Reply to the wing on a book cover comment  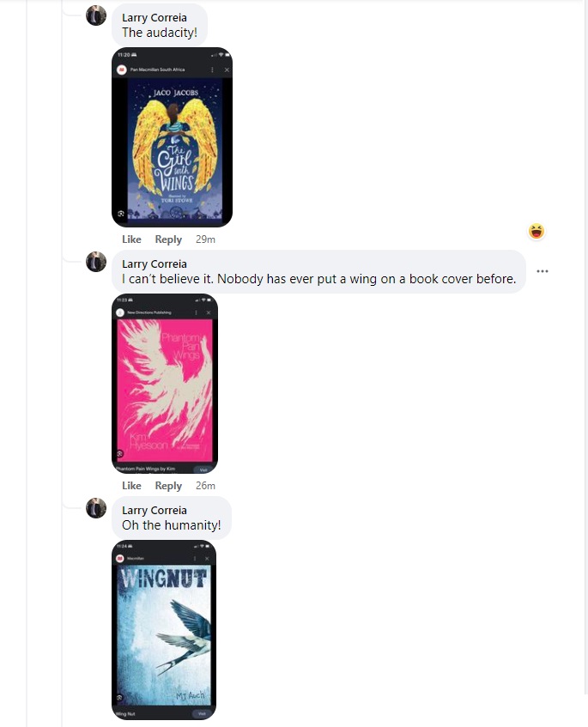168,486
